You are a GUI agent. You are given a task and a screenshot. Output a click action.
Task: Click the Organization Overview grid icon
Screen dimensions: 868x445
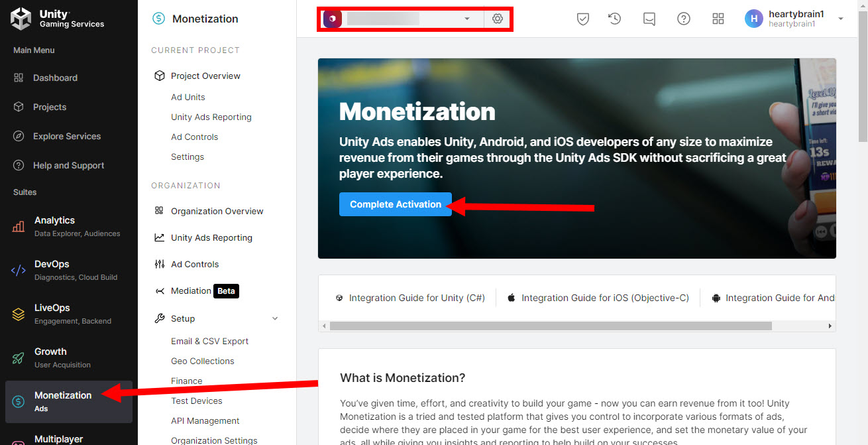point(159,211)
